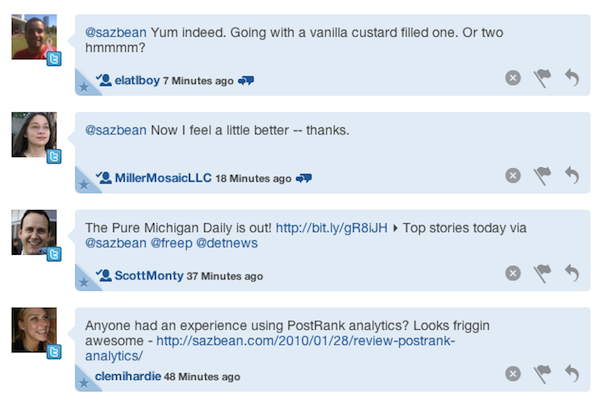The height and width of the screenshot is (405, 600).
Task: Toggle the star on elatlboy's tweet
Action: click(83, 88)
